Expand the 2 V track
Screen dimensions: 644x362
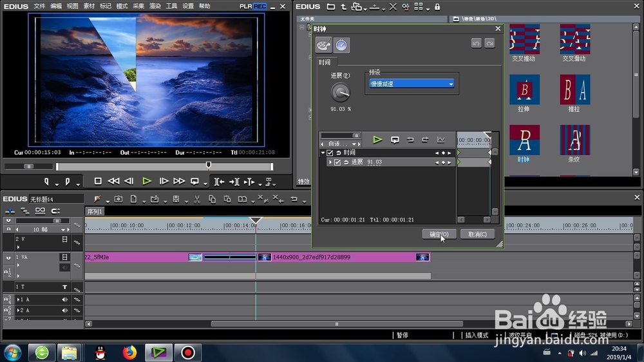tap(18, 247)
